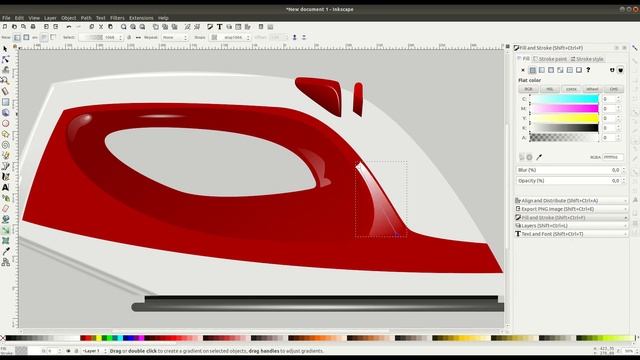This screenshot has width=640, height=360.
Task: Click the CMYK color mode button
Action: [571, 89]
